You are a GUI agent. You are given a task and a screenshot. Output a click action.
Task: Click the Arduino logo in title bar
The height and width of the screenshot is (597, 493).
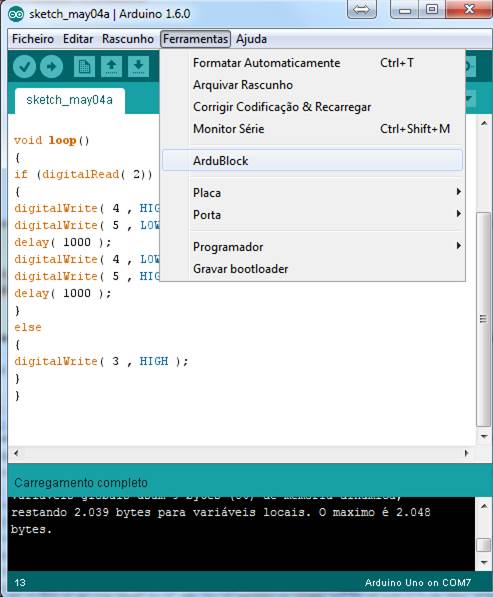click(16, 14)
